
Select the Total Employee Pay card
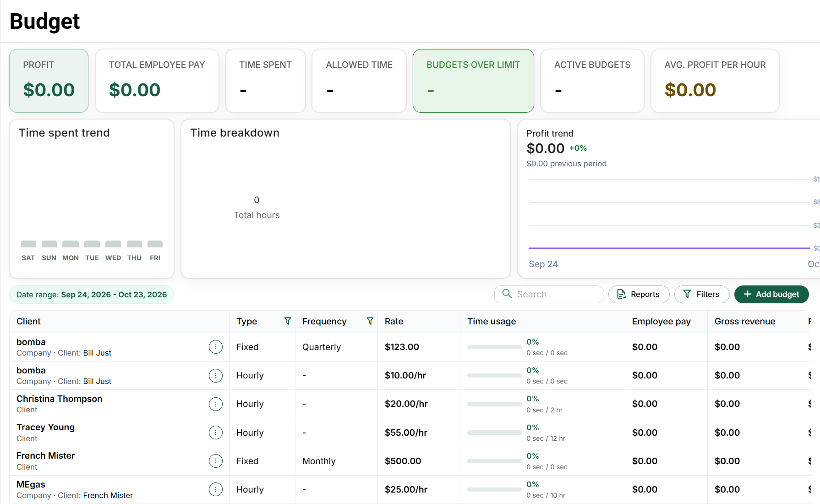pos(157,81)
